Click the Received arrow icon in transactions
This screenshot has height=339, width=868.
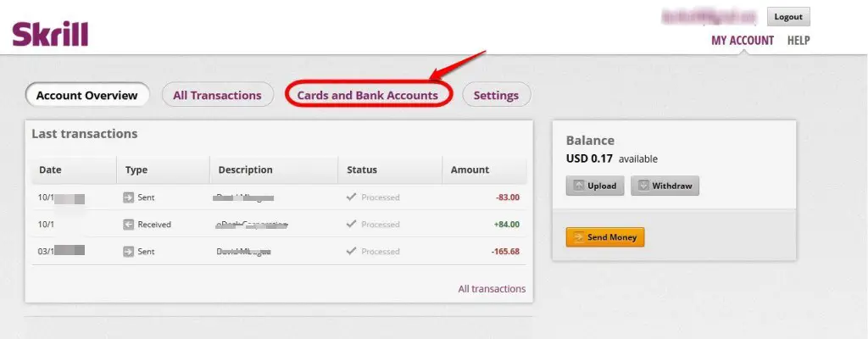tap(129, 225)
